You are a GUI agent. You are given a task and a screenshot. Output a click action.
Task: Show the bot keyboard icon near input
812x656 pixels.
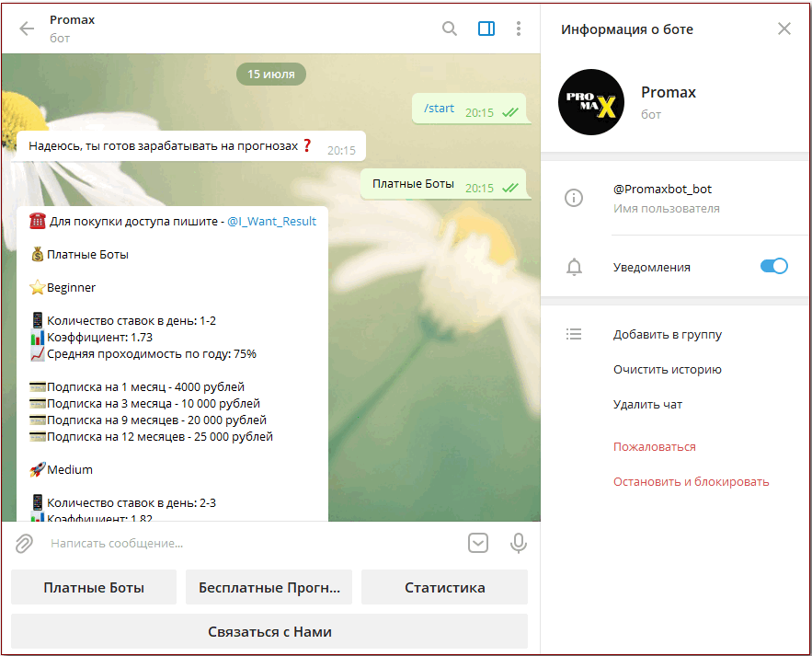[x=477, y=543]
